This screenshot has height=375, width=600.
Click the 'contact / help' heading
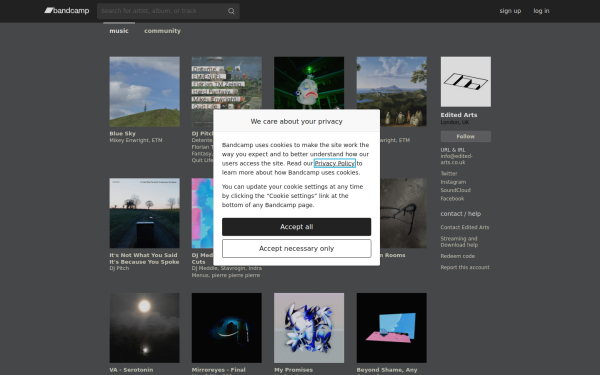pos(461,214)
